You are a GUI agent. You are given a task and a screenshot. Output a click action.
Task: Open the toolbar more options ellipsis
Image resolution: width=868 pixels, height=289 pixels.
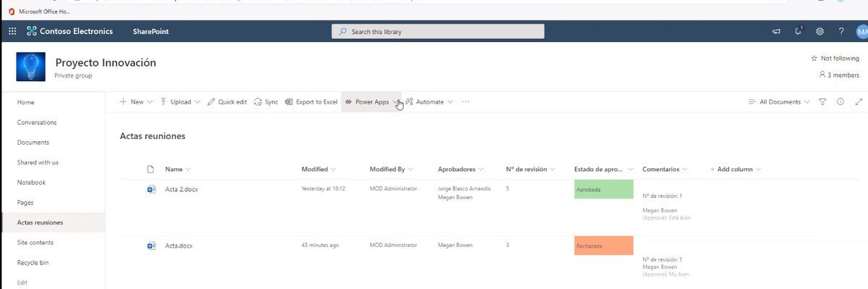pyautogui.click(x=466, y=102)
